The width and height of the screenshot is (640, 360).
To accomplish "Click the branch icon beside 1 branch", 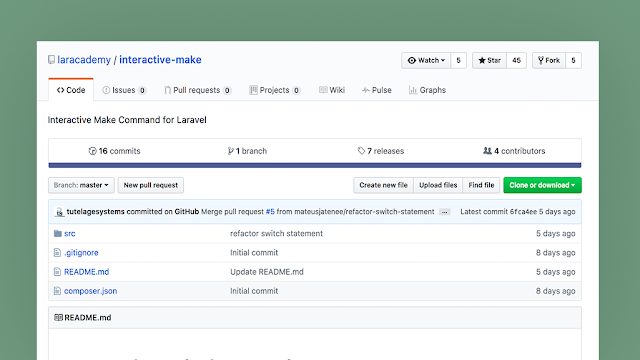I will pyautogui.click(x=231, y=151).
